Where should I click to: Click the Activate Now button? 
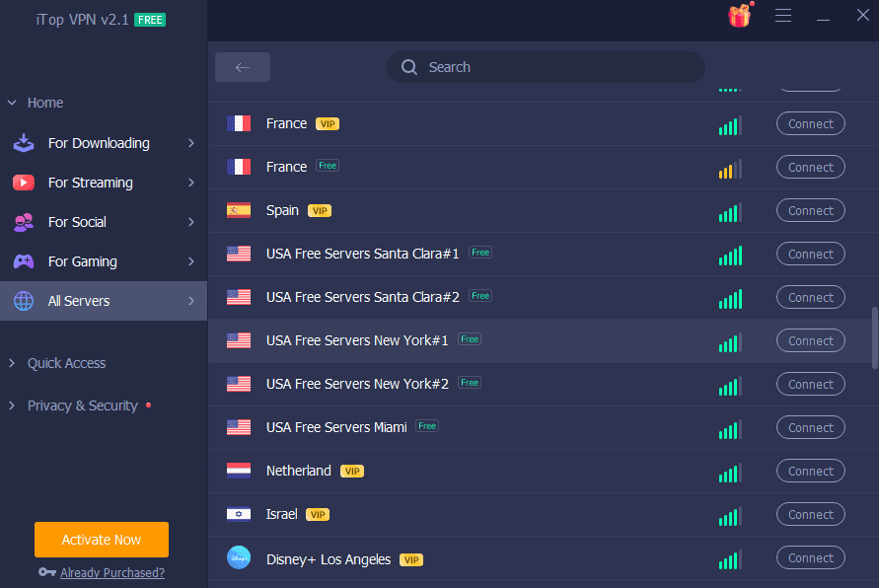click(102, 540)
